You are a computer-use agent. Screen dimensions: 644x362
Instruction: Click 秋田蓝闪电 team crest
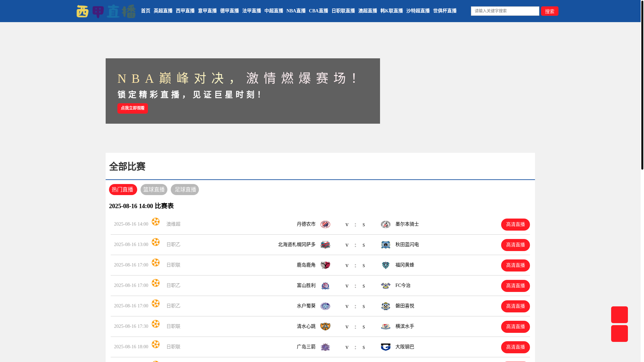pyautogui.click(x=386, y=245)
